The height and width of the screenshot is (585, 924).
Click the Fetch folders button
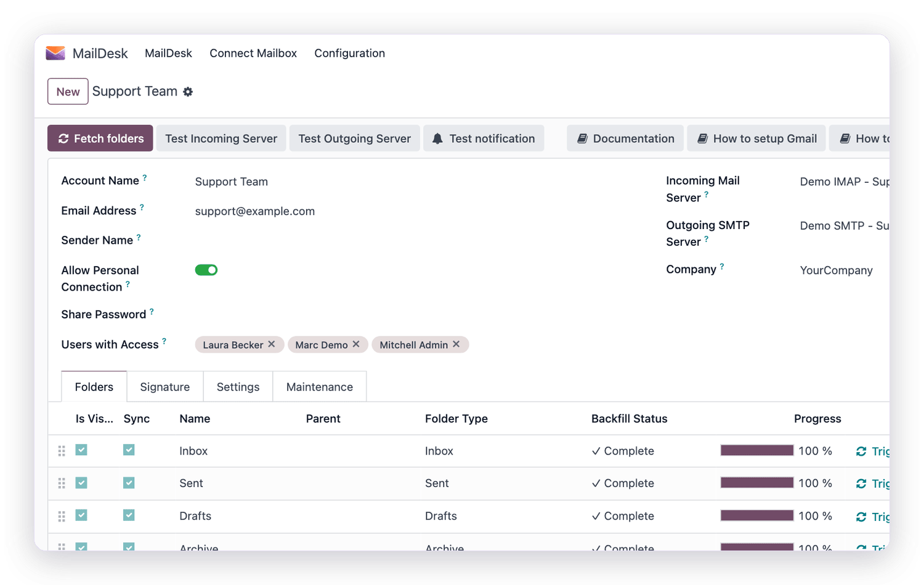pos(100,139)
